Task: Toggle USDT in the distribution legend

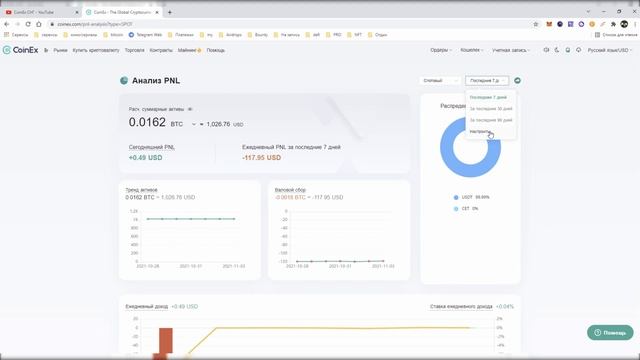Action: [471, 197]
